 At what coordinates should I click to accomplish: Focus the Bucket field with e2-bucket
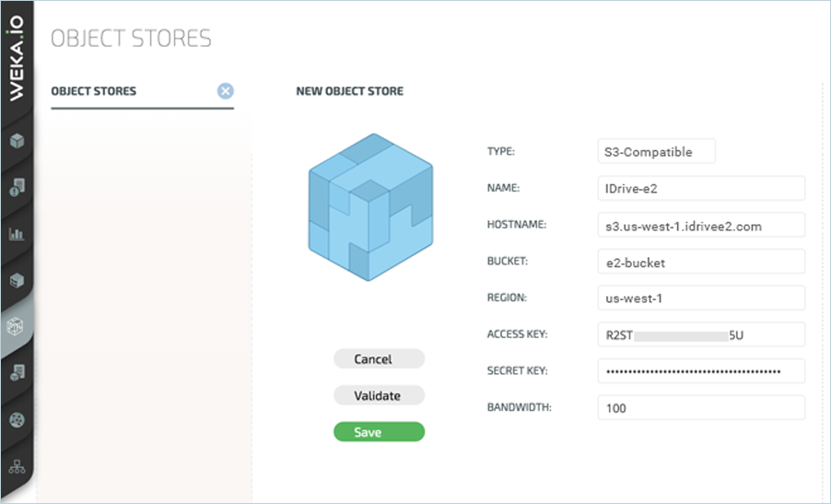pos(700,262)
